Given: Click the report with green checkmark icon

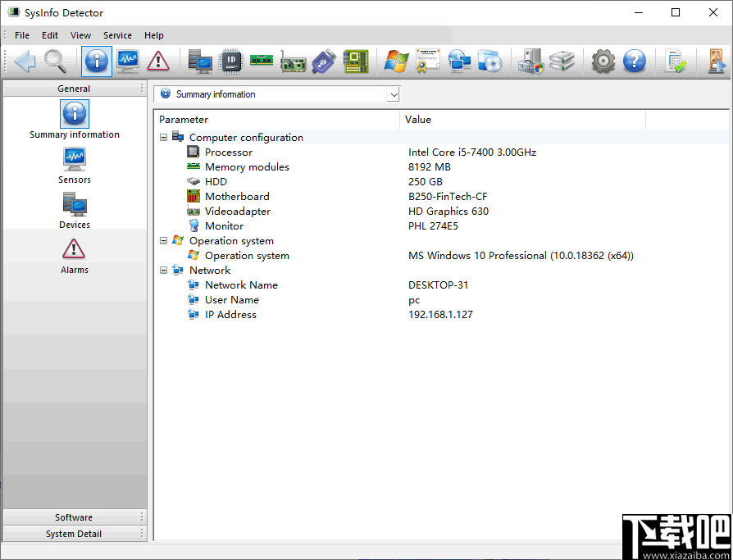Looking at the screenshot, I should [675, 61].
